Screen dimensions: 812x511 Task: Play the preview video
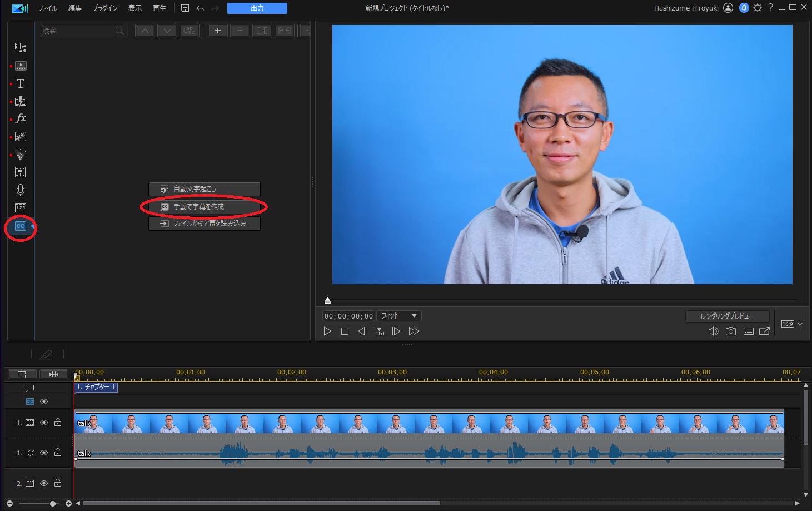pyautogui.click(x=327, y=331)
